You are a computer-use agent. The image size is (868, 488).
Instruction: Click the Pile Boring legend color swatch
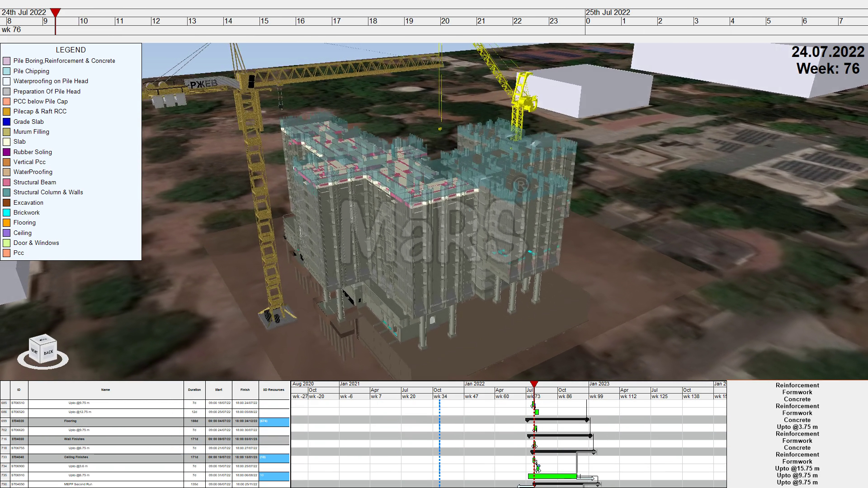click(6, 61)
